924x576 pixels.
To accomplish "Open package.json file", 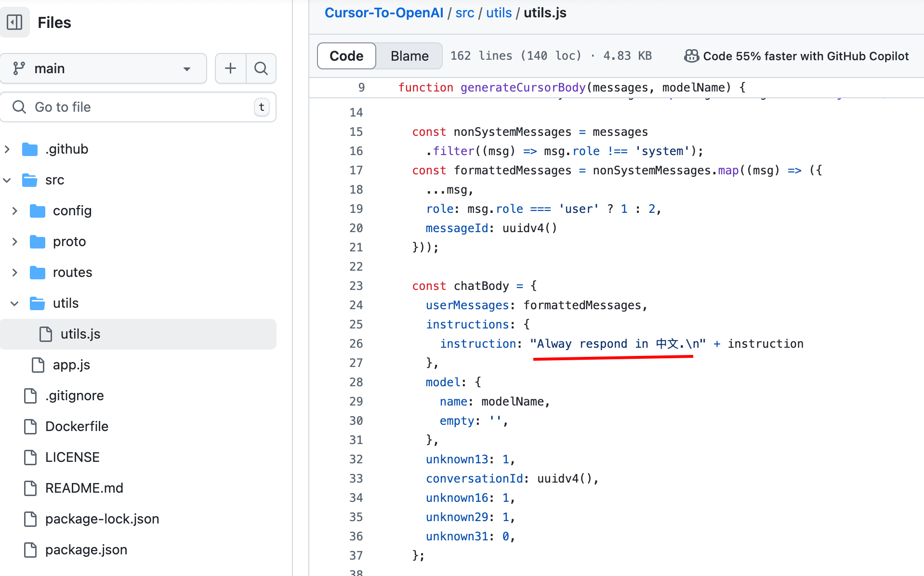I will pos(86,550).
